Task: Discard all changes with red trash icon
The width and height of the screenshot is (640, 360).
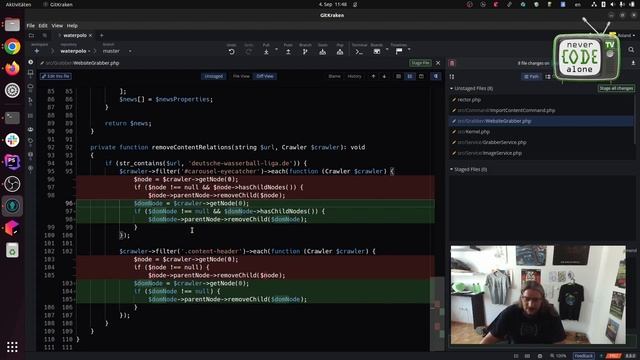Action: coord(452,63)
